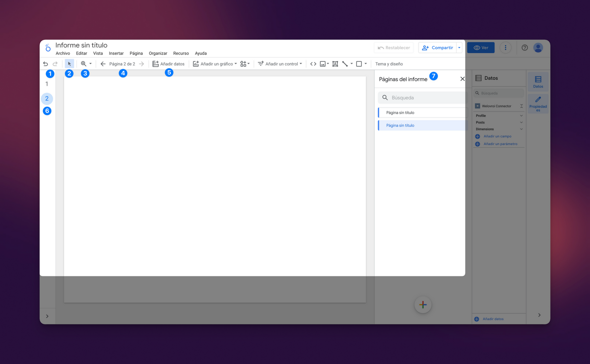Viewport: 590px width, 364px height.
Task: Close the Páginas del informe panel
Action: 462,79
